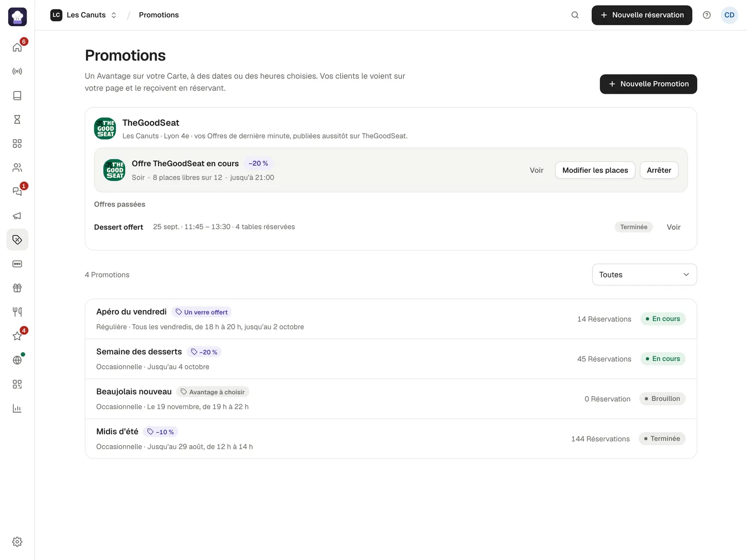This screenshot has height=560, width=747.
Task: Click Voir on the current TheGoodSeat offer
Action: tap(536, 170)
